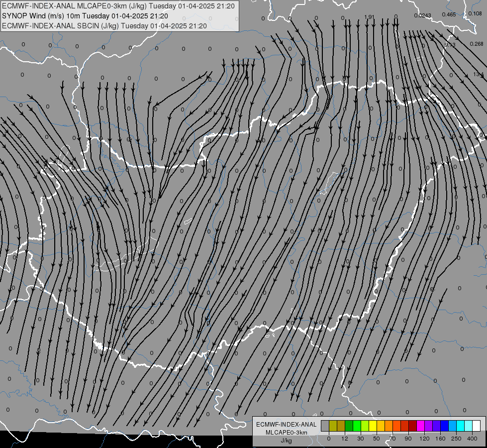487x448 pixels.
Task: Click the legend scale value 120
Action: click(x=424, y=439)
